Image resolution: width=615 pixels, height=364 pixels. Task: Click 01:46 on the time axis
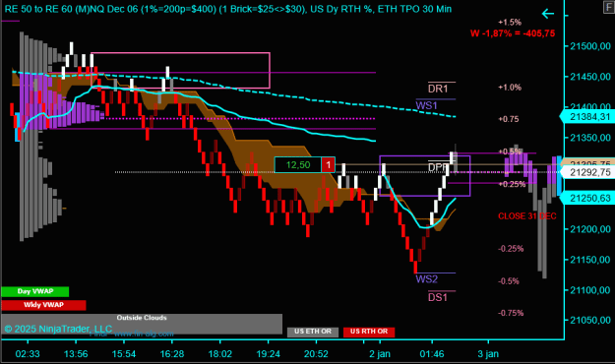pyautogui.click(x=432, y=354)
